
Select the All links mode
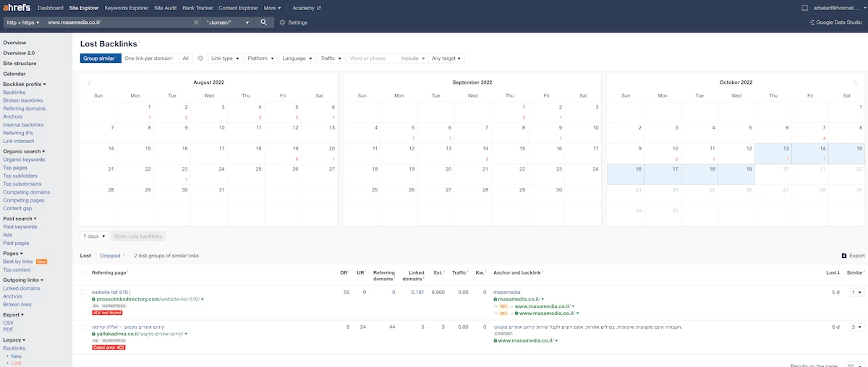(186, 58)
